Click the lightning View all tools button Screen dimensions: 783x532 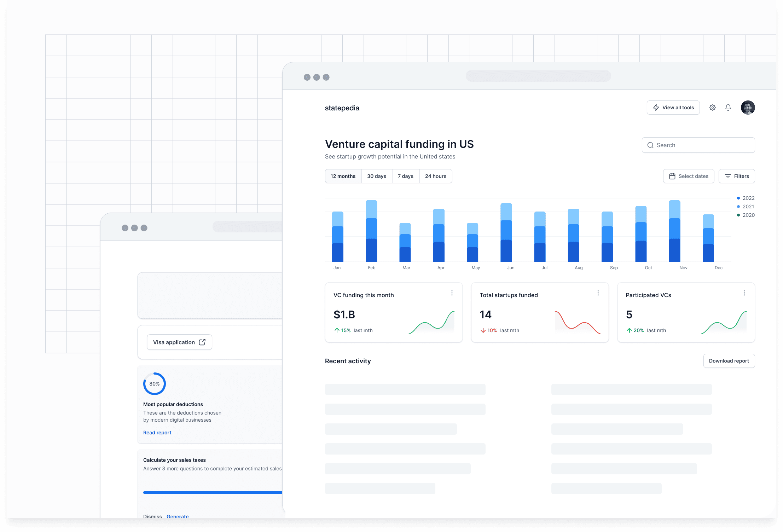click(673, 108)
